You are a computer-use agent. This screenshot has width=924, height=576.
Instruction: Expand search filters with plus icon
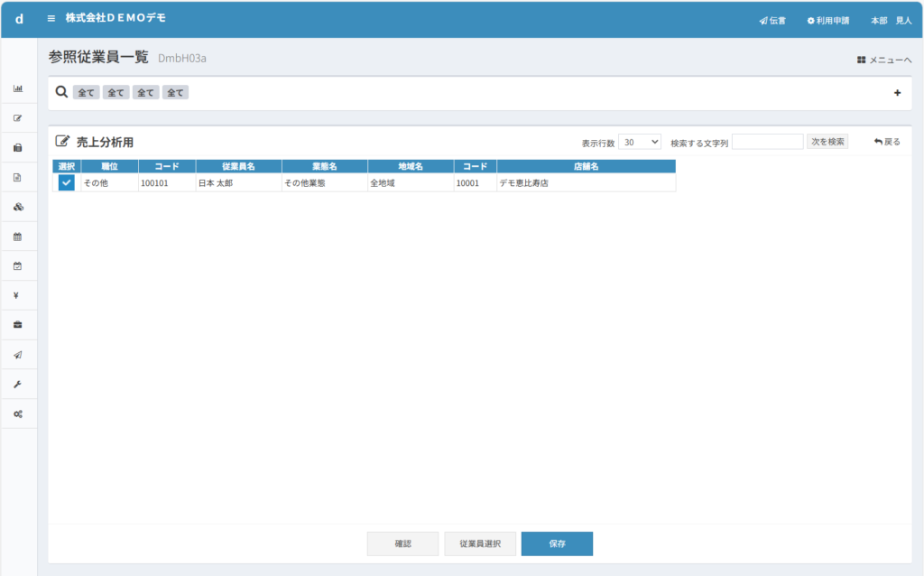coord(897,93)
